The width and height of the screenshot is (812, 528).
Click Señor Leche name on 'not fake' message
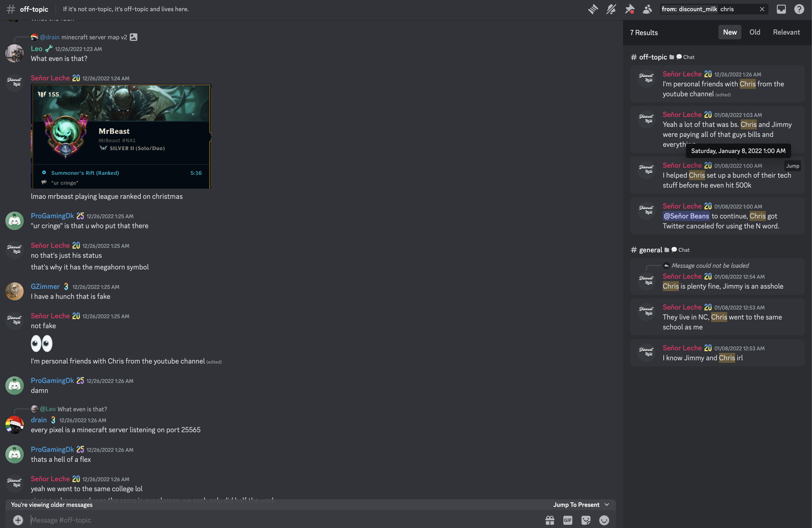pos(50,316)
